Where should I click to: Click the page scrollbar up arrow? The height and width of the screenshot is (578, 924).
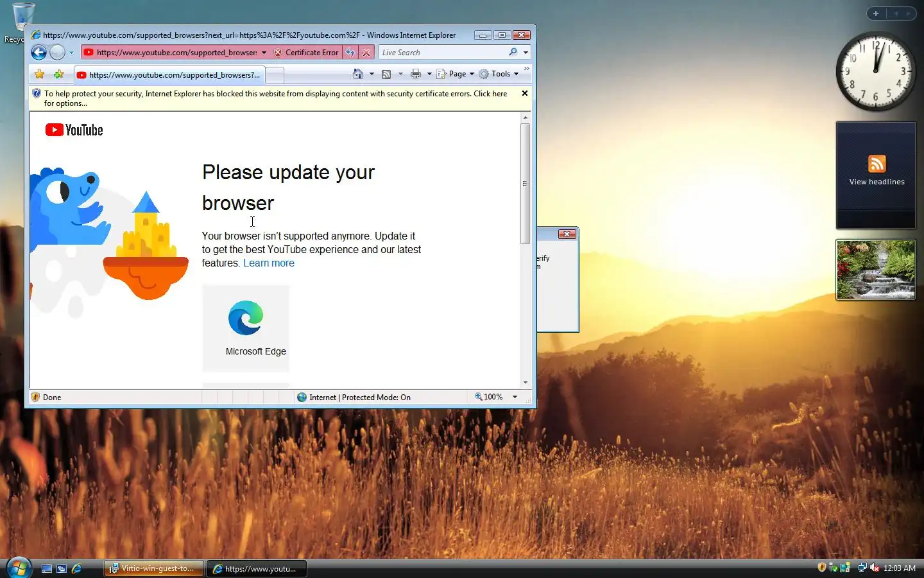526,118
